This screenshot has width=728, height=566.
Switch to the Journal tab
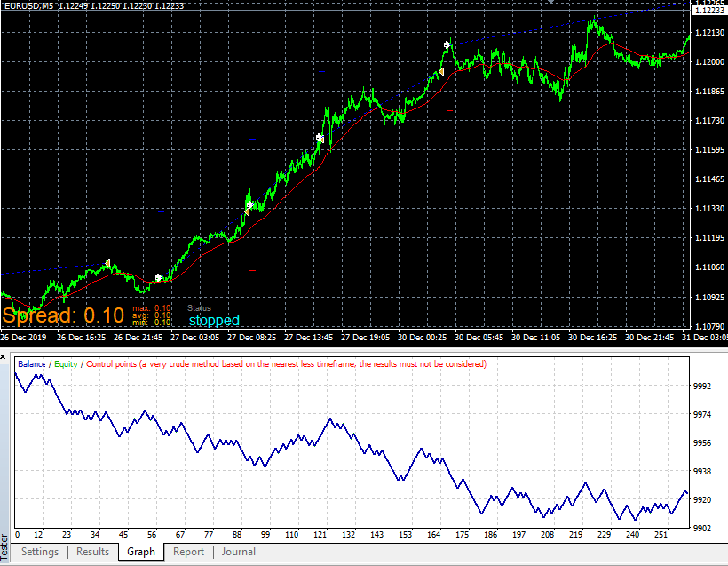[238, 552]
